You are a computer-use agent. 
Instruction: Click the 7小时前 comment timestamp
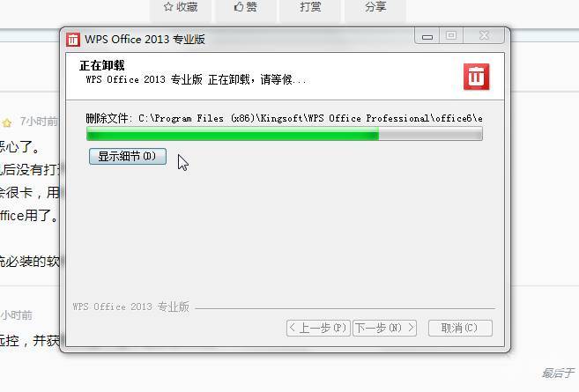tap(39, 122)
